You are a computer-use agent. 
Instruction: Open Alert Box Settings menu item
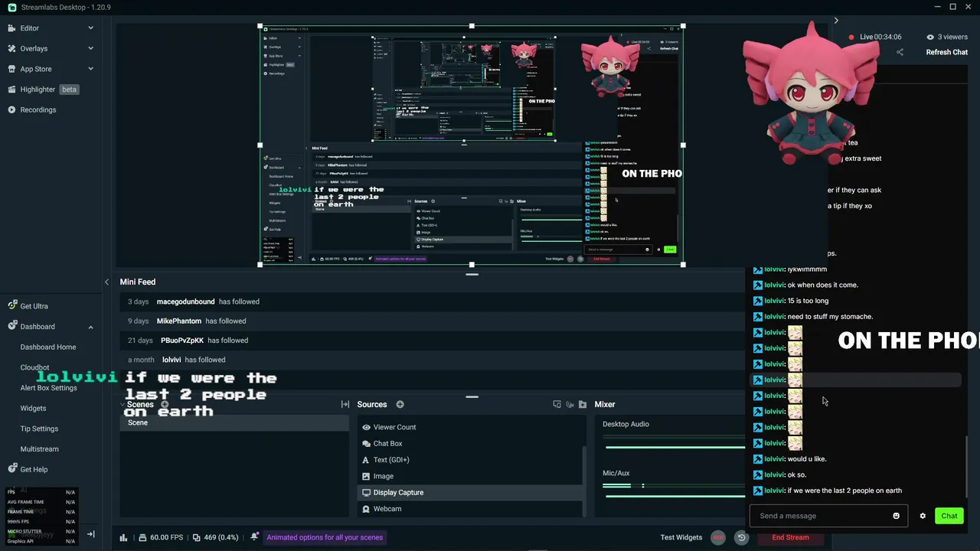point(48,388)
